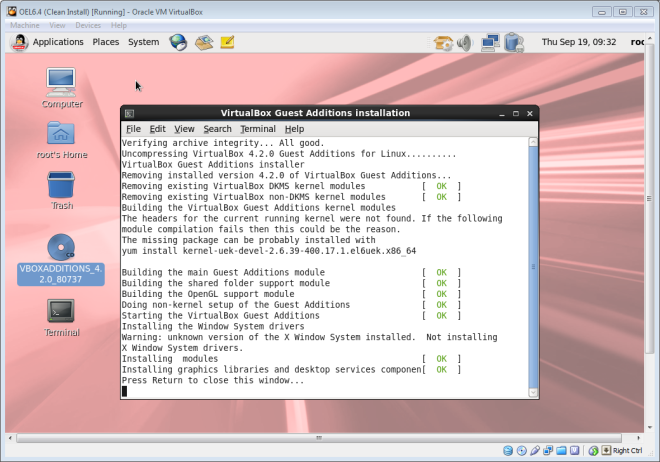
Task: Open the Applications menu
Action: (58, 42)
